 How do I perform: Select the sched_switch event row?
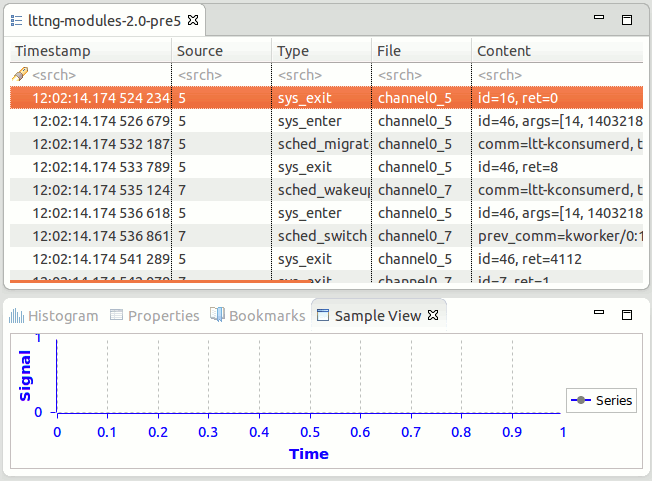tap(320, 236)
